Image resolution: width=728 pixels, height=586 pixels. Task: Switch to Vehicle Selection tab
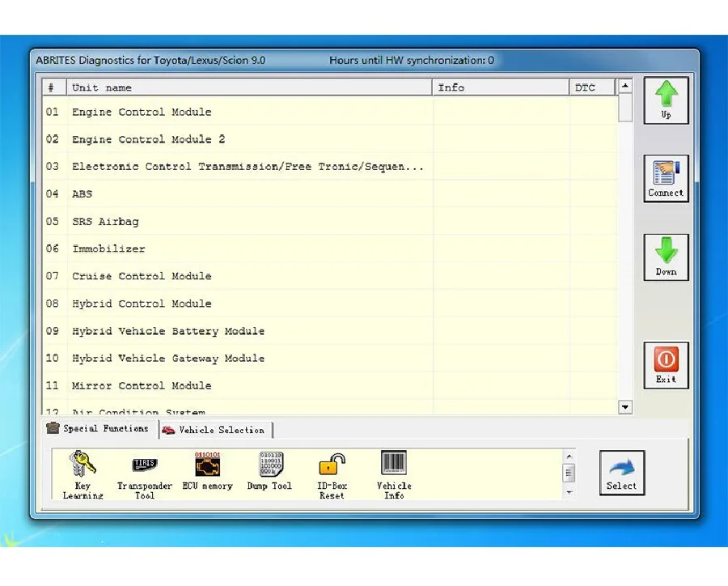click(215, 431)
